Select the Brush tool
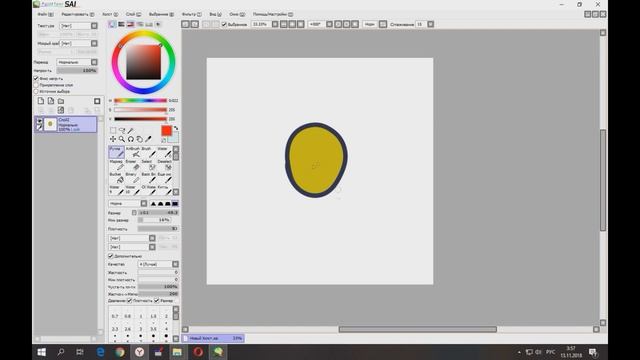This screenshot has height=360, width=640. (149, 152)
